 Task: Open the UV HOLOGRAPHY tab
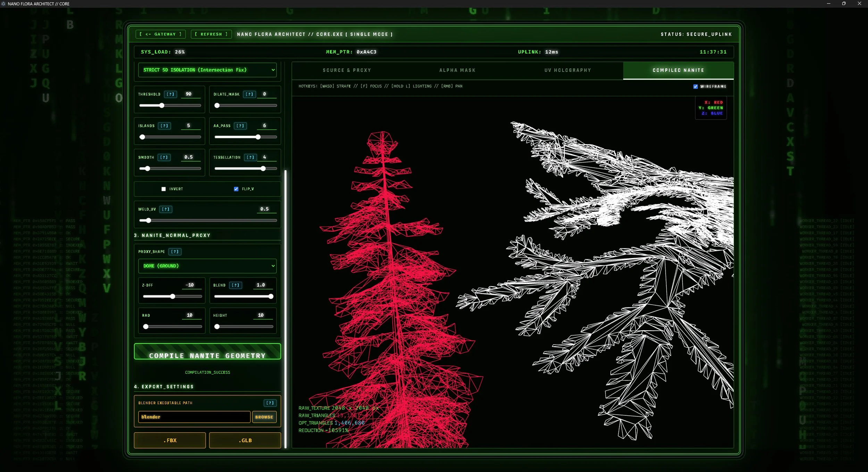tap(568, 70)
